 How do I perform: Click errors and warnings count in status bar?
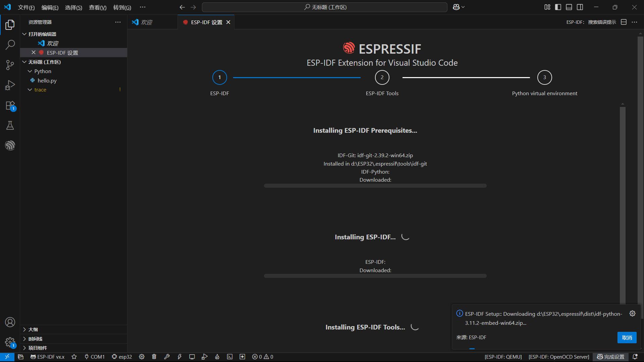click(263, 357)
